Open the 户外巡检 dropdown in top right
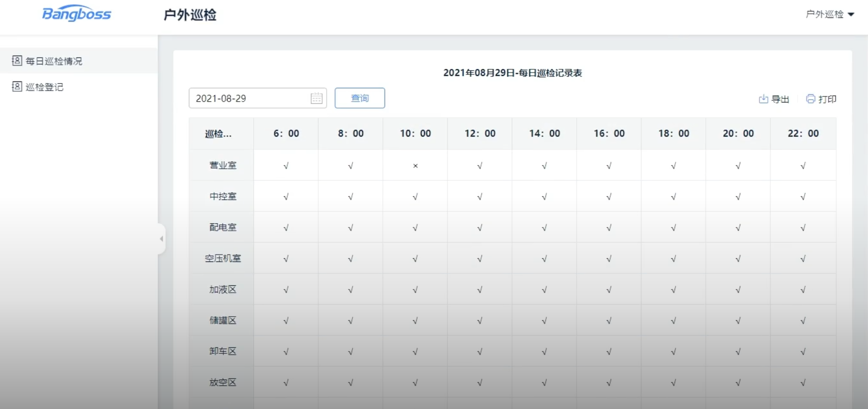Viewport: 868px width, 409px height. tap(830, 14)
